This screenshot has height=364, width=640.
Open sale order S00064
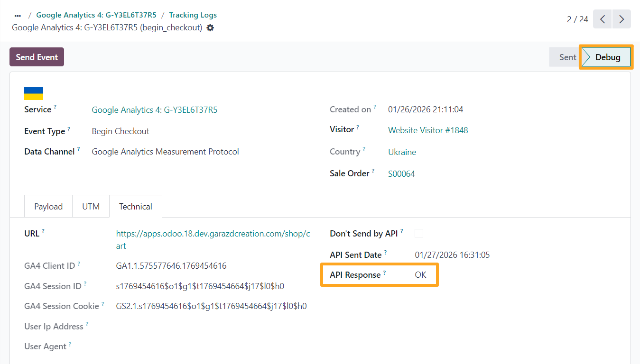pos(401,174)
